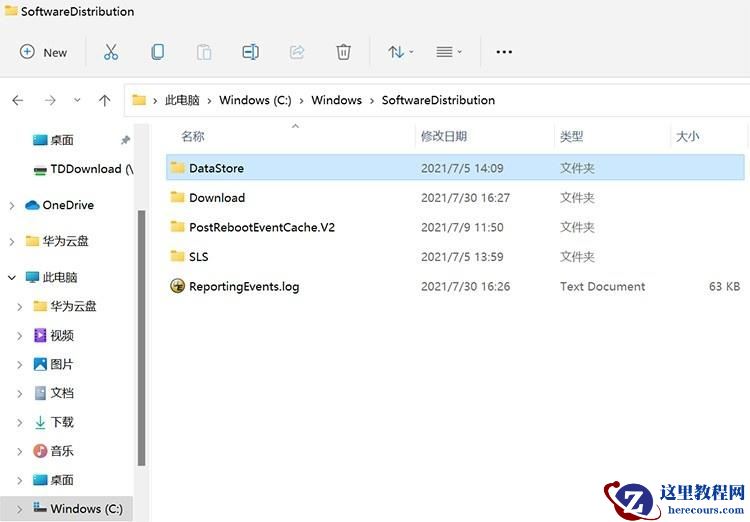The image size is (750, 522).
Task: Click the Cut scissors icon
Action: pyautogui.click(x=111, y=52)
